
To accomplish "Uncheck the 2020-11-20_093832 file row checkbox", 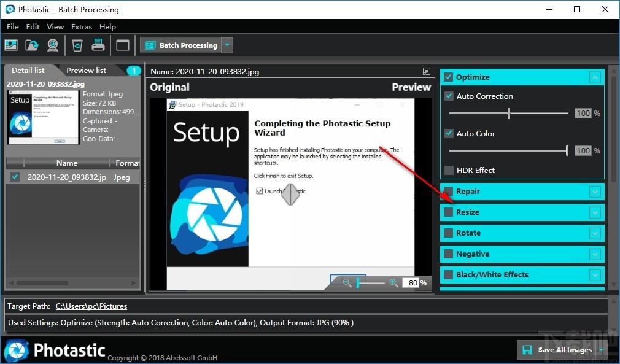I will pos(15,177).
